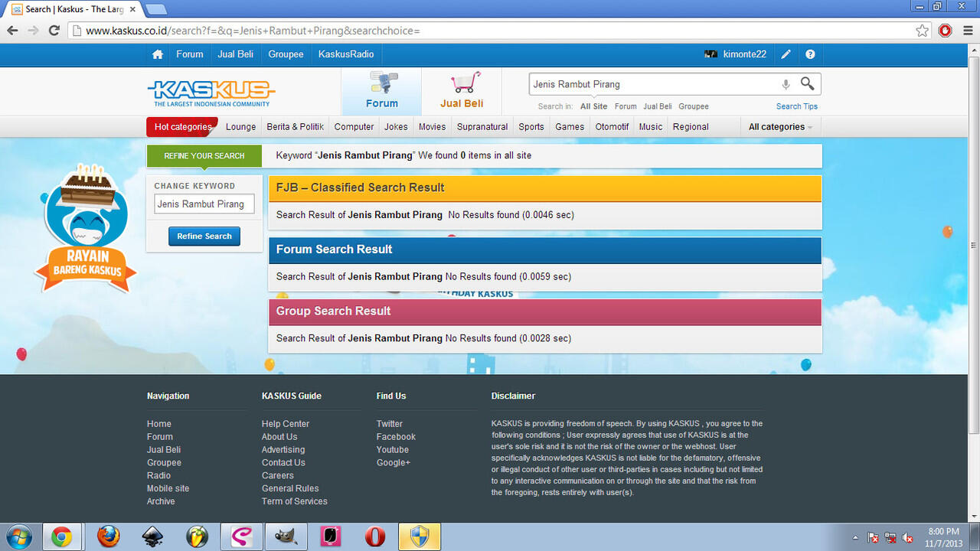
Task: Click the volume icon in system tray
Action: point(908,537)
